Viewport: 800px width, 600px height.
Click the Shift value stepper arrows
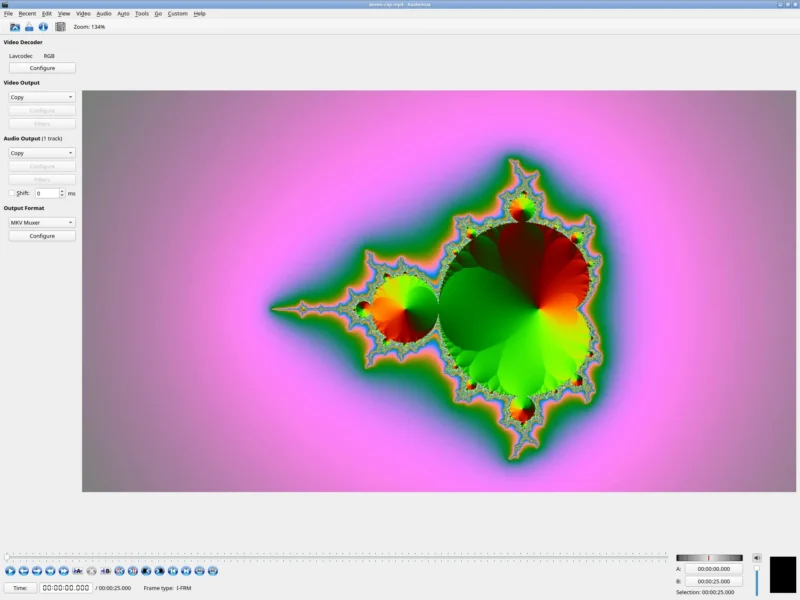click(62, 193)
